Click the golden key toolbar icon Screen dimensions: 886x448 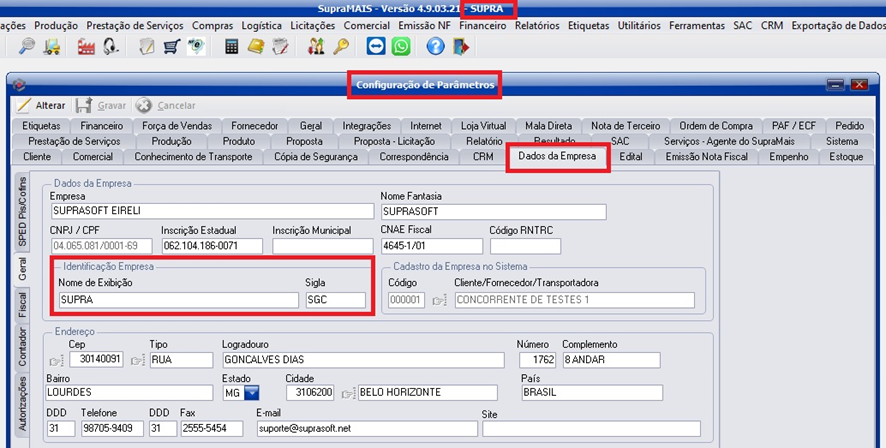coord(341,46)
